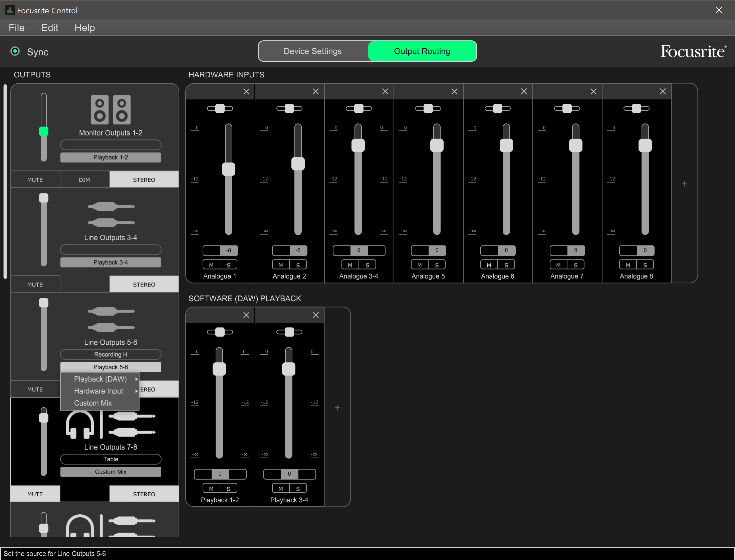Viewport: 735px width, 560px height.
Task: Switch to Output Routing tab
Action: coord(423,52)
